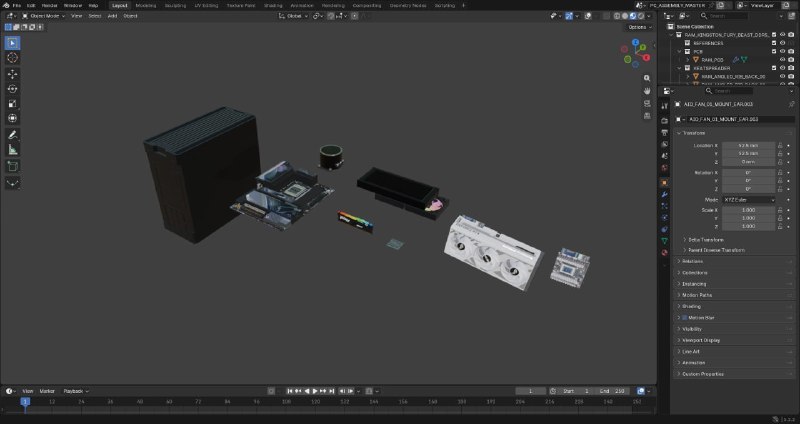800x424 pixels.
Task: Toggle camera view icon in viewport
Action: click(647, 104)
